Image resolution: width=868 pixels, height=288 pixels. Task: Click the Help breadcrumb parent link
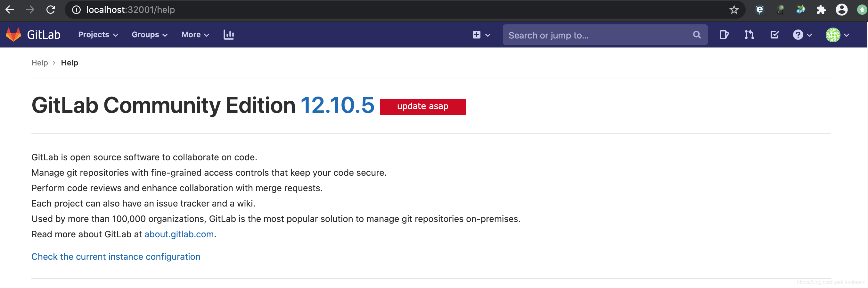tap(39, 63)
